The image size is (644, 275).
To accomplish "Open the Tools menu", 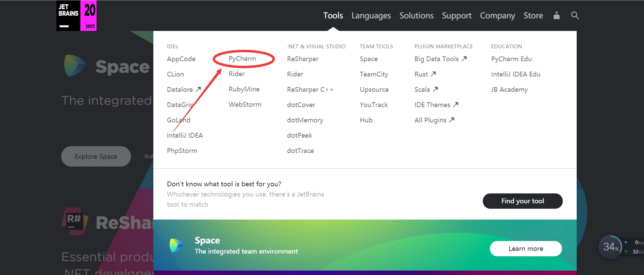I will coord(333,16).
